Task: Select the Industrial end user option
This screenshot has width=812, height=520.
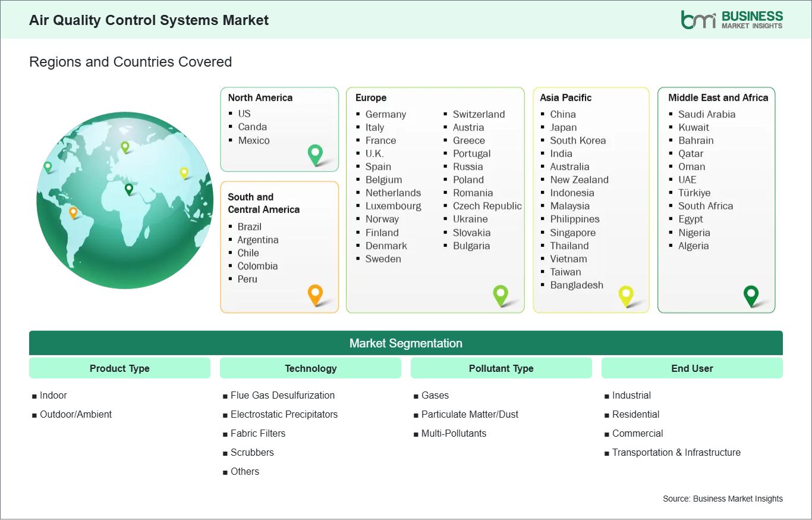Action: (631, 395)
